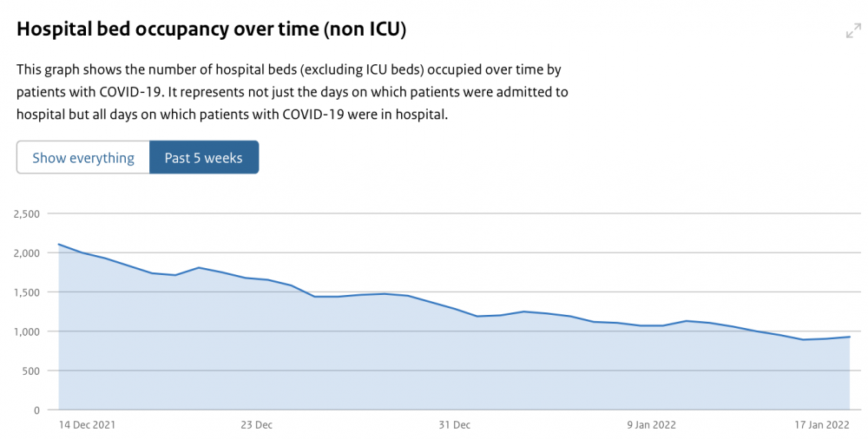Click the 1,500 y-axis label

[x=27, y=292]
